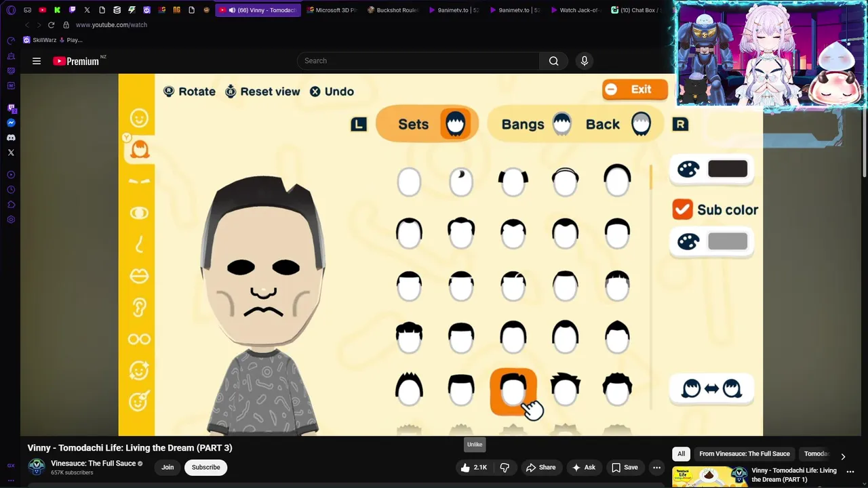The width and height of the screenshot is (868, 488).
Task: Click the YouTube search magnifier button
Action: 554,61
